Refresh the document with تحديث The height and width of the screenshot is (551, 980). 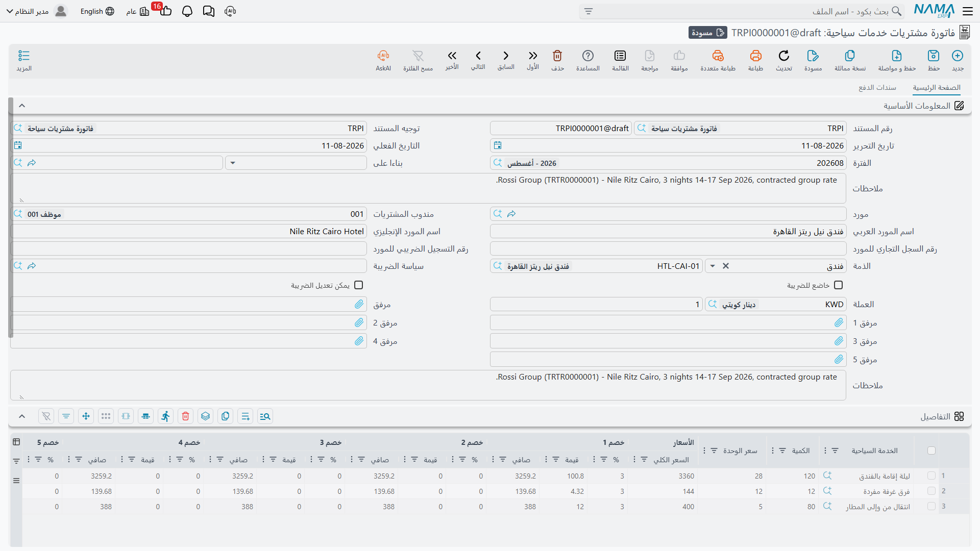(x=784, y=60)
